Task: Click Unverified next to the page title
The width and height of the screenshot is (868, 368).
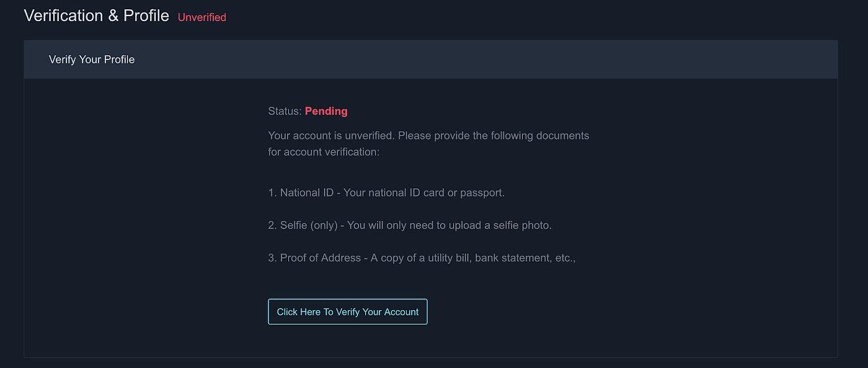Action: [x=201, y=17]
